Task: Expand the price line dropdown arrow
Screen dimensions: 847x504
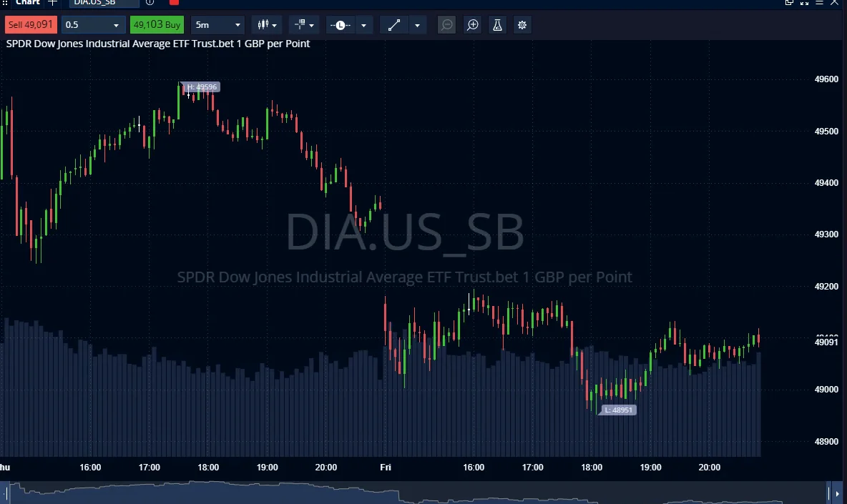Action: [363, 25]
